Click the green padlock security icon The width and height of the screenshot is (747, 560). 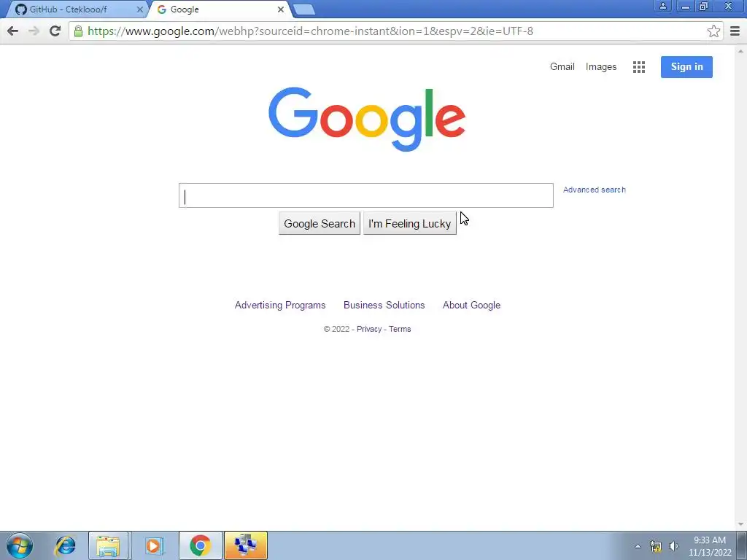point(78,31)
